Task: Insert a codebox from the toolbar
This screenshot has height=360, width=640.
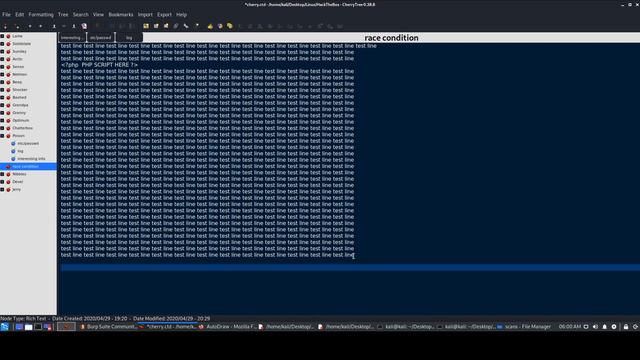Action: pos(166,26)
